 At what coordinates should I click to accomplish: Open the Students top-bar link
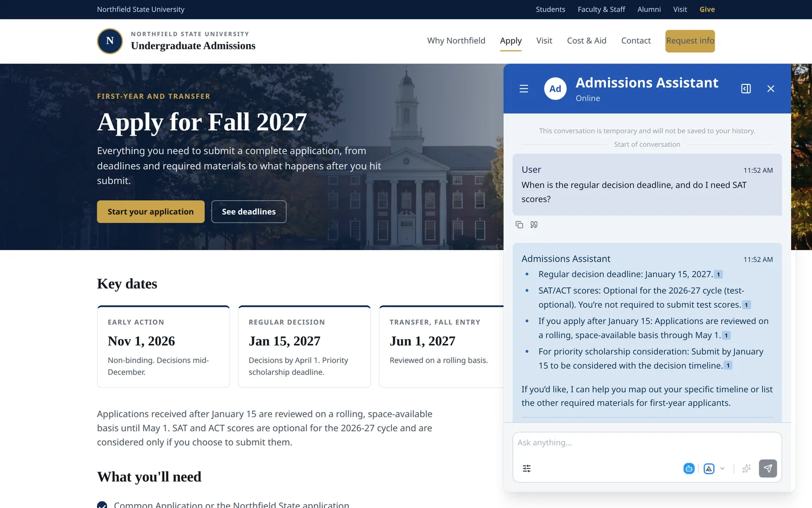coord(551,10)
